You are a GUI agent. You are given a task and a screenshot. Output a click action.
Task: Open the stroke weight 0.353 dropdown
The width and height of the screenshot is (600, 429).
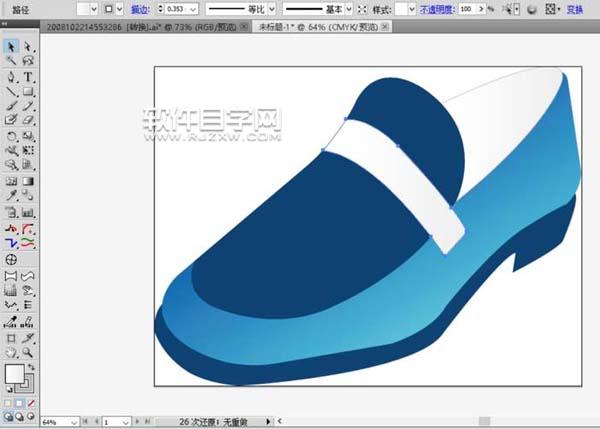[x=194, y=9]
